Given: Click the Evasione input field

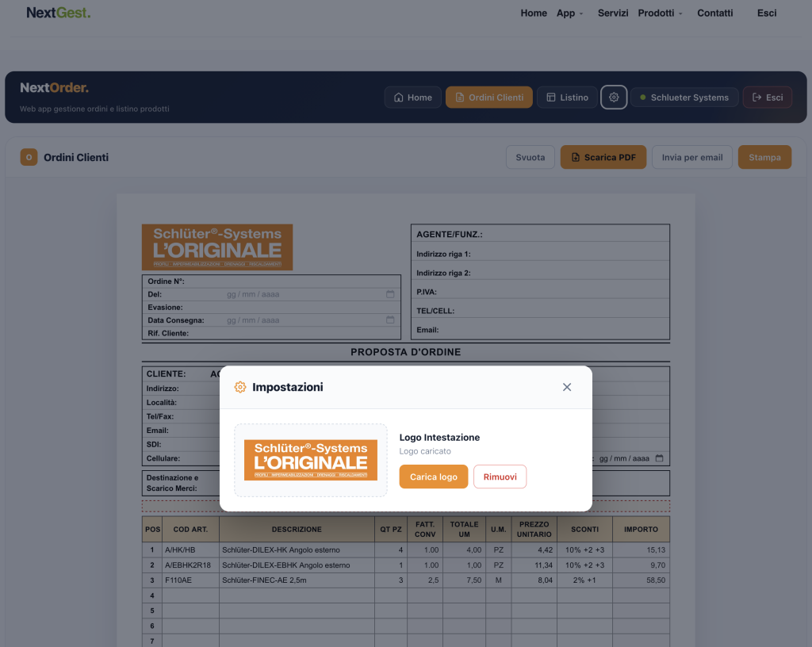Looking at the screenshot, I should (311, 307).
